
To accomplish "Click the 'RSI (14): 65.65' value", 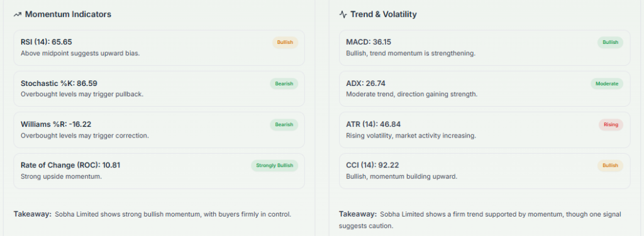I will coord(47,42).
